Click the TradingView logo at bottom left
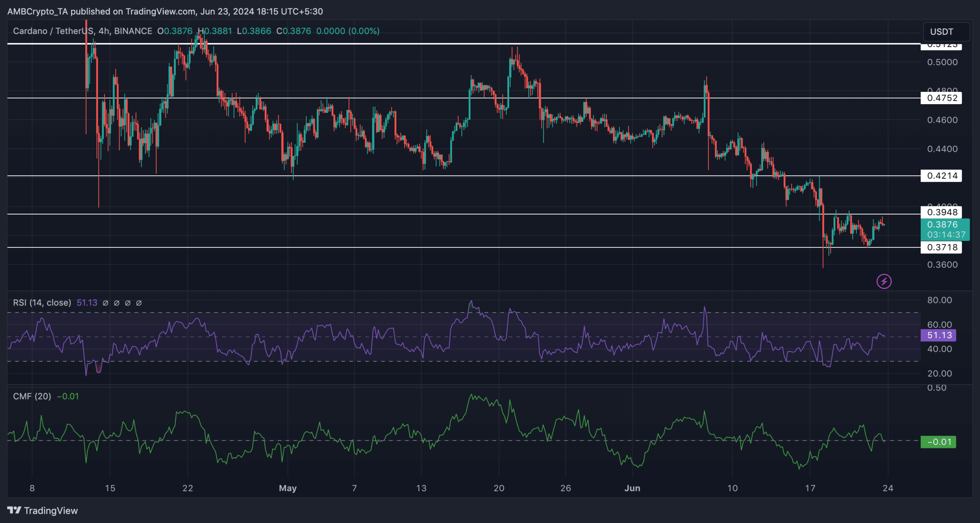This screenshot has height=523, width=980. click(x=42, y=510)
